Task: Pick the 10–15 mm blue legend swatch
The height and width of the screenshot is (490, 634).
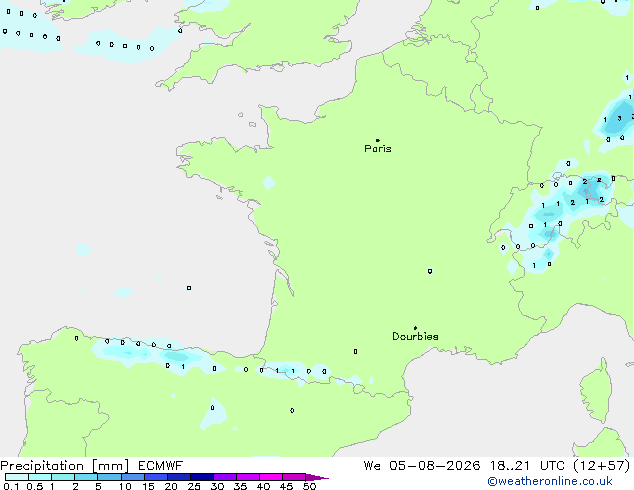Action: tap(133, 477)
